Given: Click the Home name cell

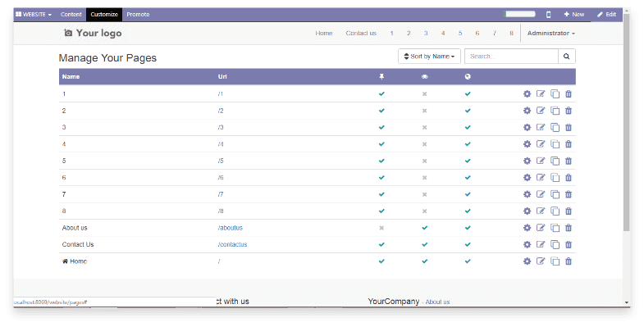Looking at the screenshot, I should click(x=75, y=261).
